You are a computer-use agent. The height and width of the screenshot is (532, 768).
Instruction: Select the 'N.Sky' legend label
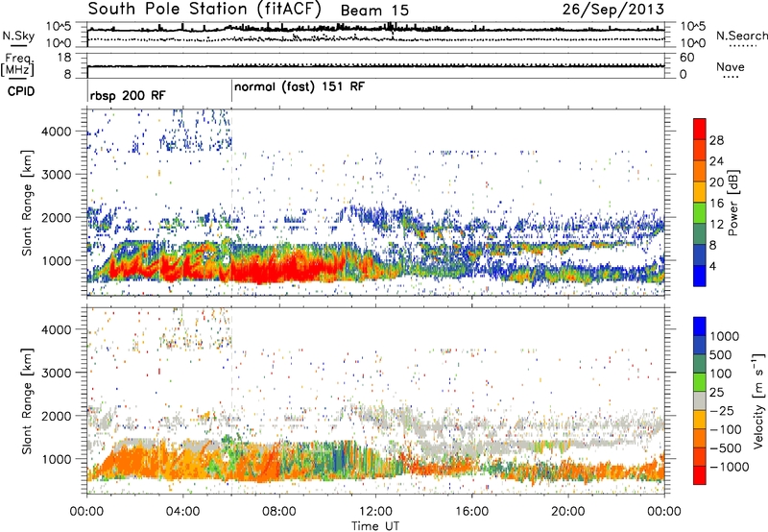coord(18,36)
